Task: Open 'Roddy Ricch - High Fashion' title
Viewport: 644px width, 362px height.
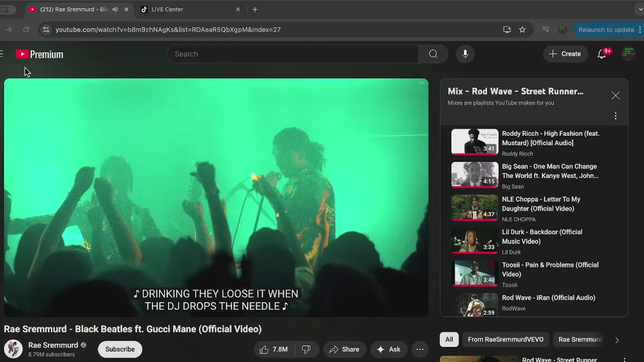Action: click(x=551, y=138)
